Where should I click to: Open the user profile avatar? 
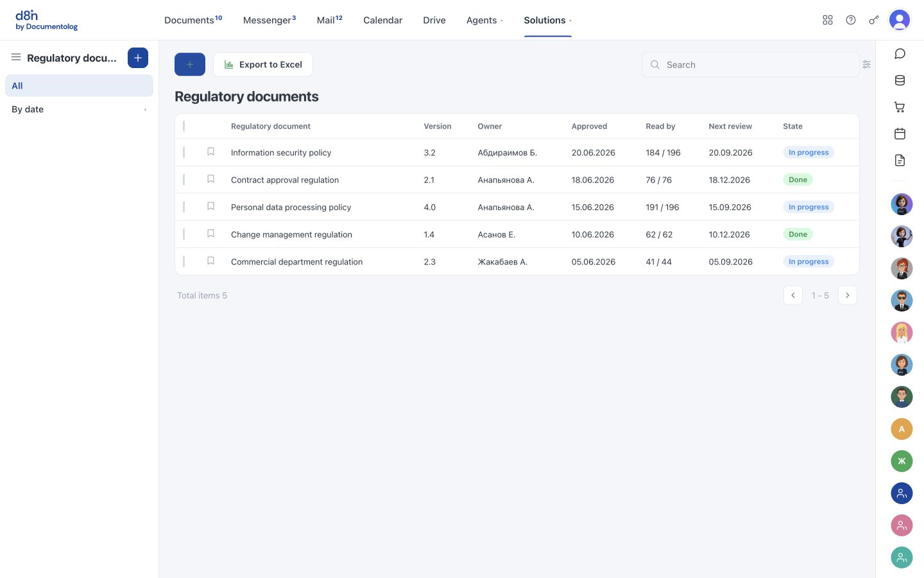click(900, 20)
